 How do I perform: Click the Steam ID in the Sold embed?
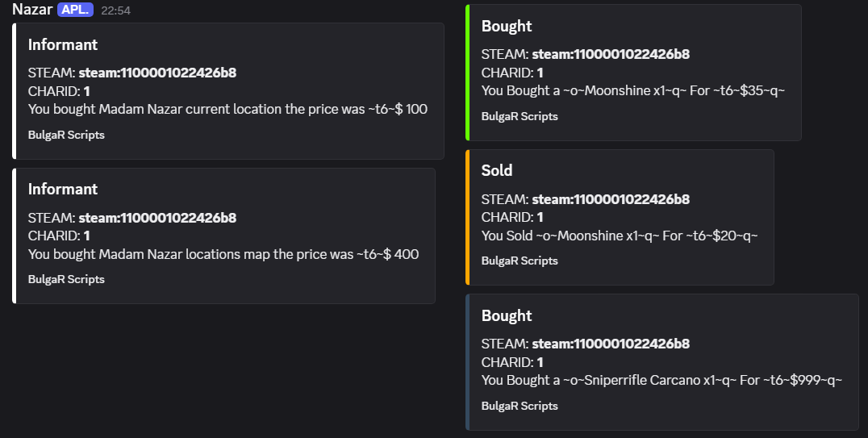pos(611,199)
